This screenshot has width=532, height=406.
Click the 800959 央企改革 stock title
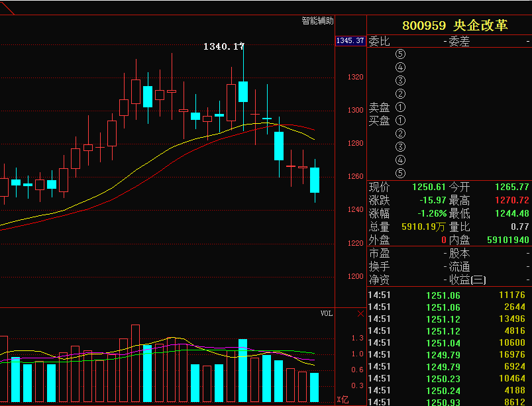click(454, 26)
